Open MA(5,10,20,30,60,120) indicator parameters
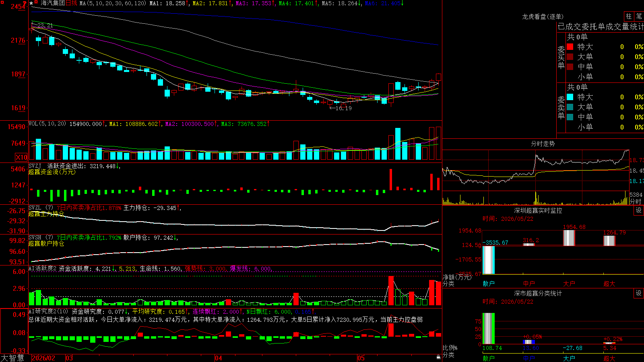The image size is (644, 362). (113, 3)
